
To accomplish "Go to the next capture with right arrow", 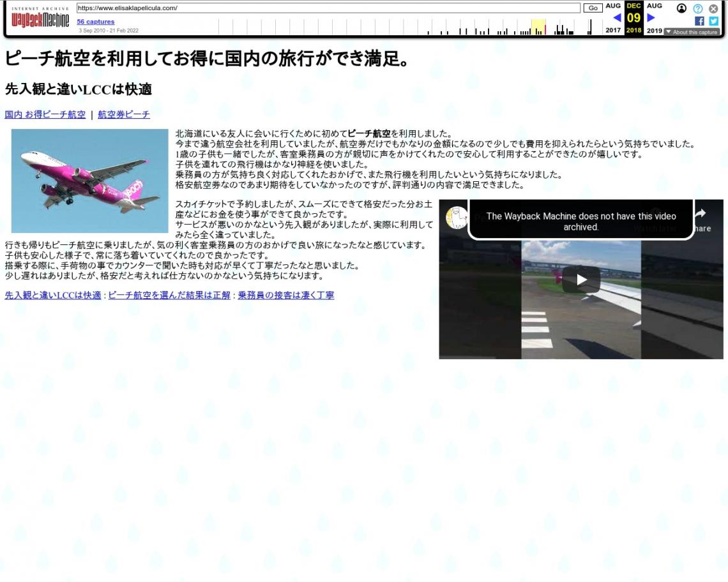I will click(651, 18).
